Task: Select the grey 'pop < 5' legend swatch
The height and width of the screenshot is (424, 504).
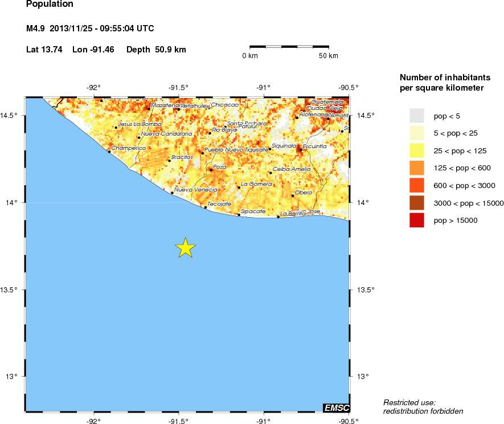Action: tap(416, 116)
